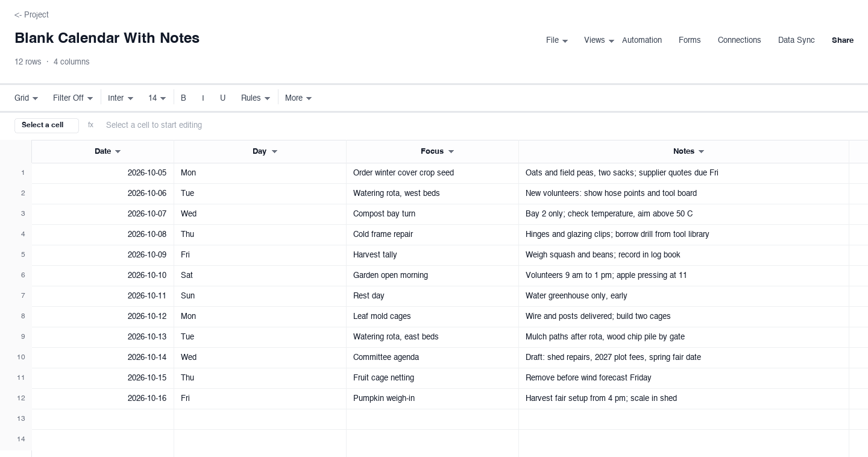
Task: Click the Day column header
Action: click(260, 151)
